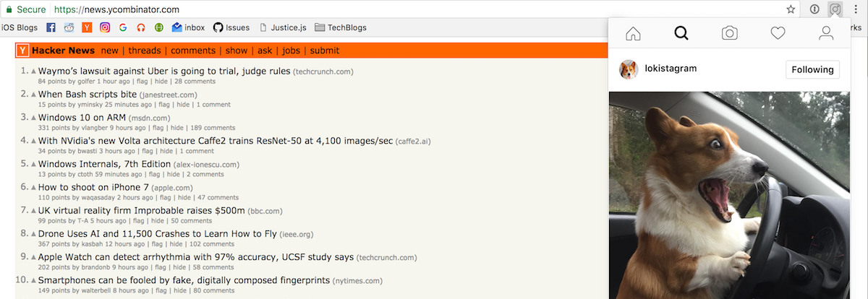Screen dimensions: 868x299
Task: Open the Instagram camera icon
Action: pos(729,33)
